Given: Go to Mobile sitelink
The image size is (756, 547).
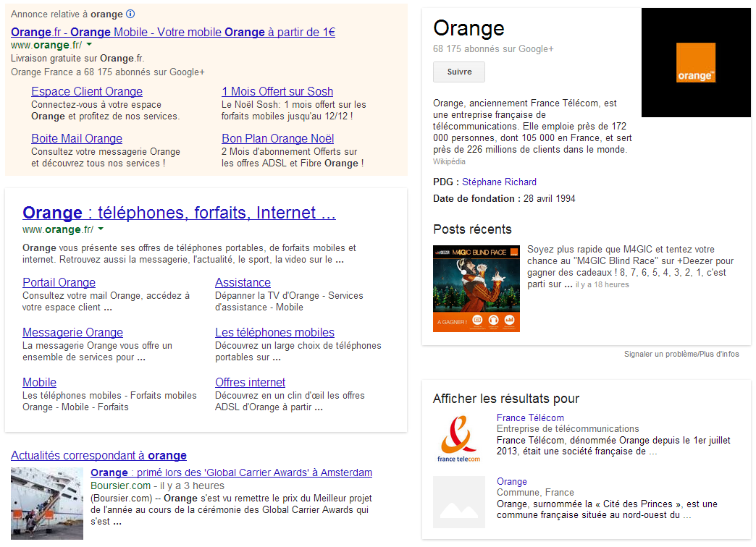Looking at the screenshot, I should (39, 382).
